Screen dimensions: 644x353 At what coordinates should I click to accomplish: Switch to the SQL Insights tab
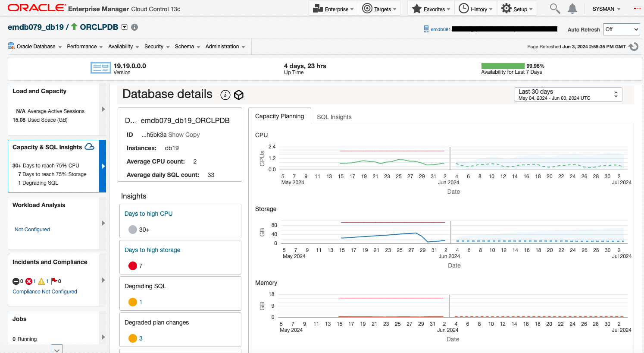334,117
